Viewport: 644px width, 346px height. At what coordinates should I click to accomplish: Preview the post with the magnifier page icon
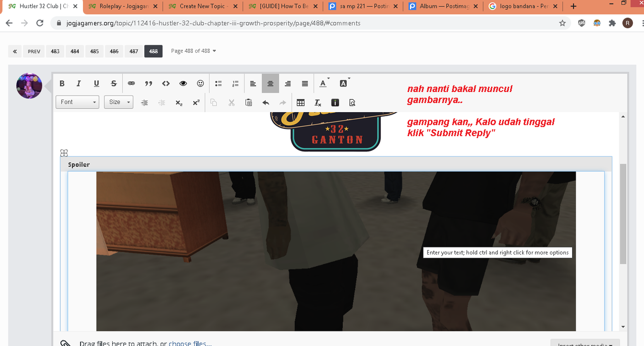click(x=352, y=103)
